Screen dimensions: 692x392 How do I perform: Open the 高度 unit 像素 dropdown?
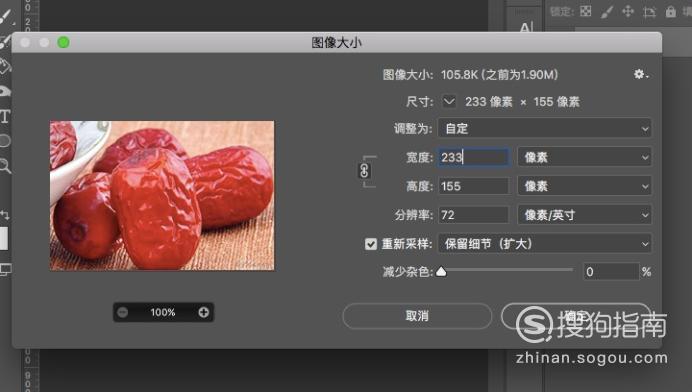(x=584, y=186)
